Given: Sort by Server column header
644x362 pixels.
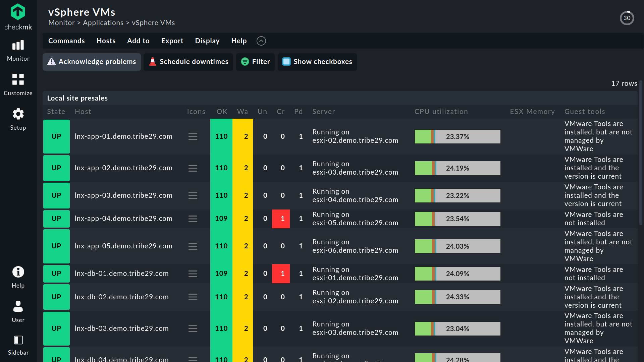Looking at the screenshot, I should (323, 112).
